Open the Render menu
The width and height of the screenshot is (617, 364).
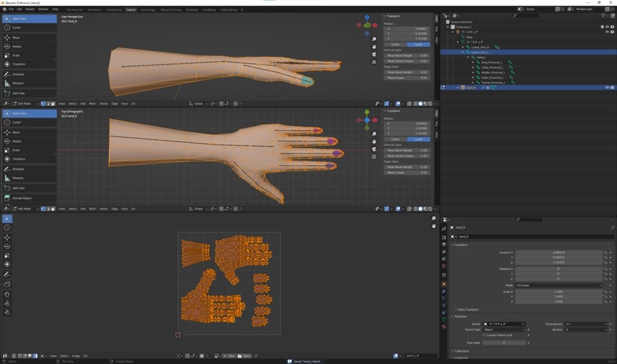click(x=29, y=9)
